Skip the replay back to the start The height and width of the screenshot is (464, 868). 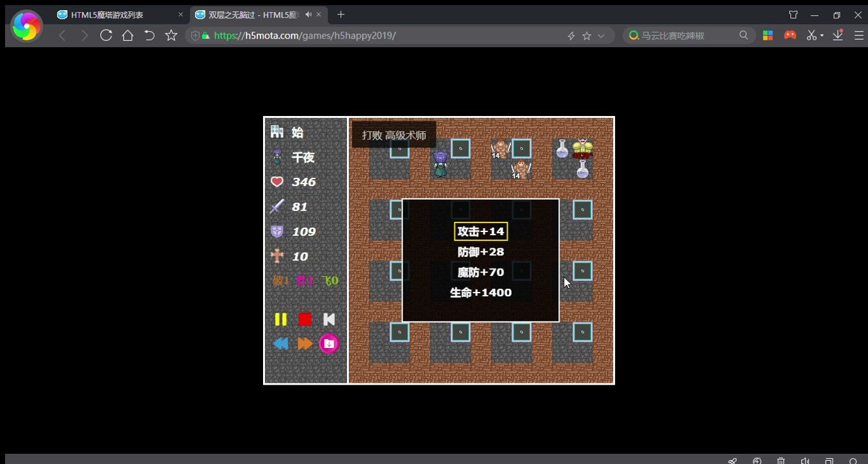(x=329, y=319)
